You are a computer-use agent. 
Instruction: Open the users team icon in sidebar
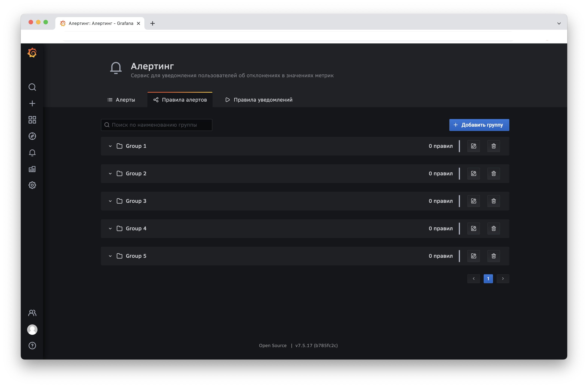pos(32,313)
